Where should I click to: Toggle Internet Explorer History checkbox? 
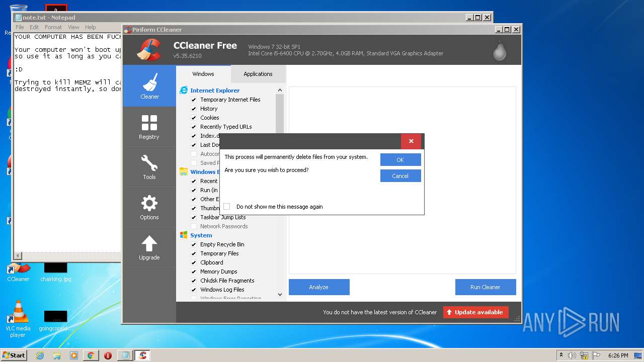pos(194,109)
